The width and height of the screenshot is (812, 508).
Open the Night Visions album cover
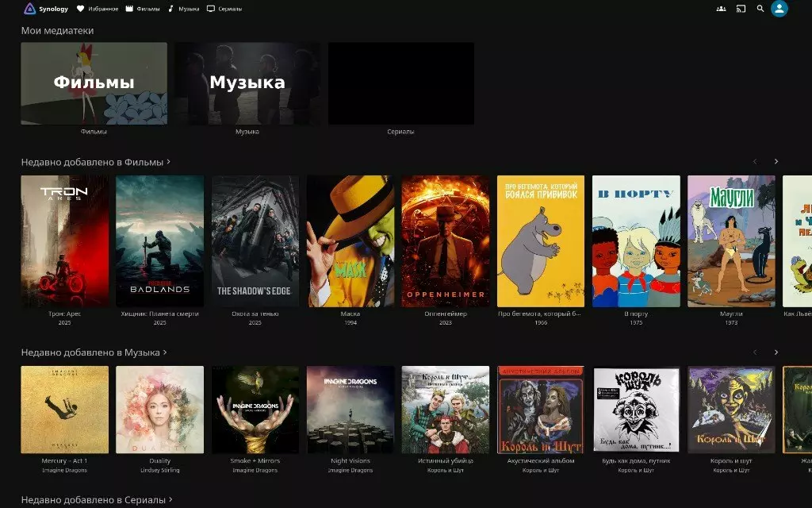pyautogui.click(x=350, y=410)
